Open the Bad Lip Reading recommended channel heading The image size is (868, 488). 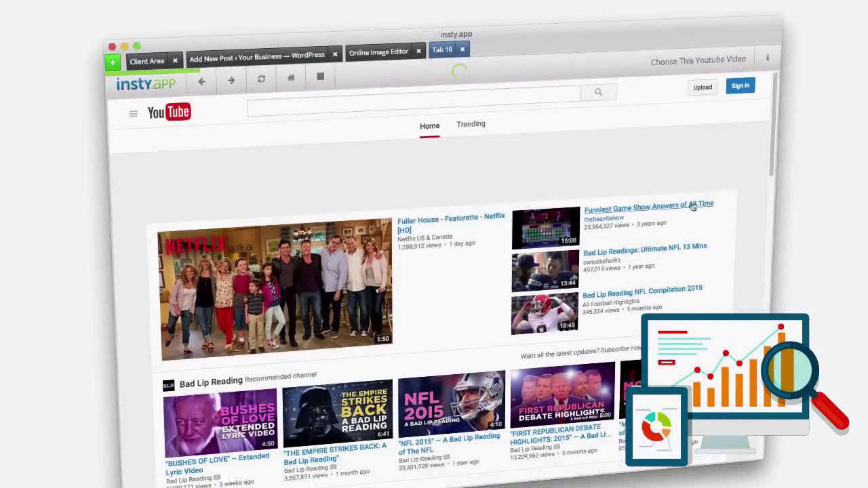pyautogui.click(x=211, y=383)
